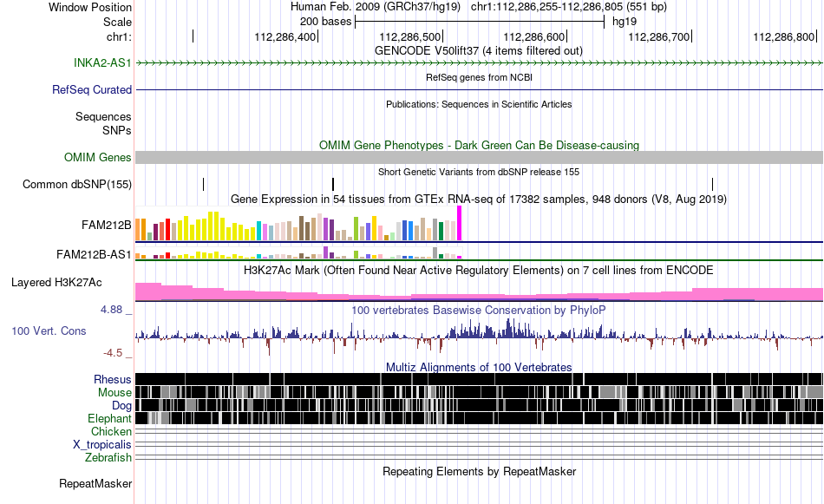Image resolution: width=824 pixels, height=504 pixels.
Task: Click the 112,286,700 ruler coordinate
Action: [x=659, y=36]
